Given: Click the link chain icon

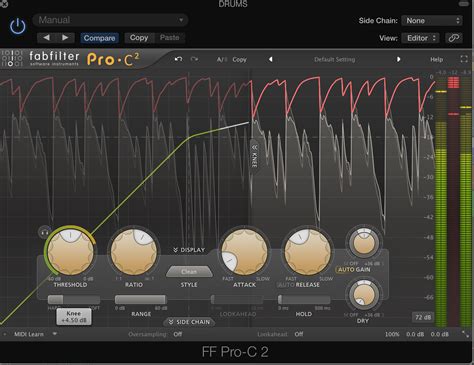Looking at the screenshot, I should coord(454,38).
